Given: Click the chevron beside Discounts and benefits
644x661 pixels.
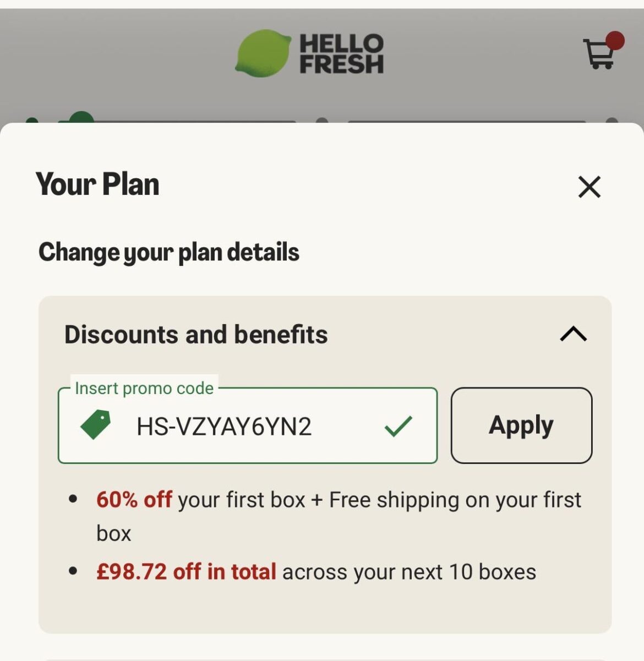Looking at the screenshot, I should (574, 334).
